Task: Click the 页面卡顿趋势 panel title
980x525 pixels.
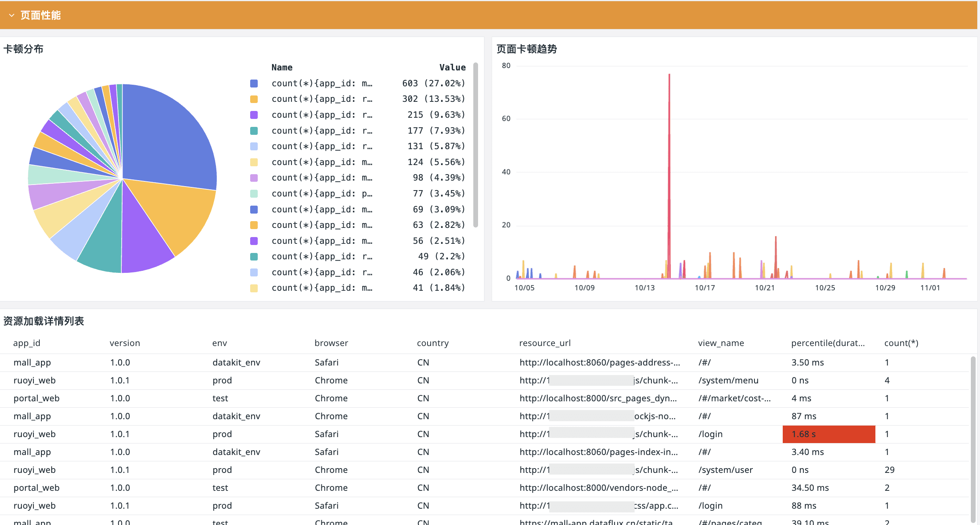Action: [x=526, y=49]
